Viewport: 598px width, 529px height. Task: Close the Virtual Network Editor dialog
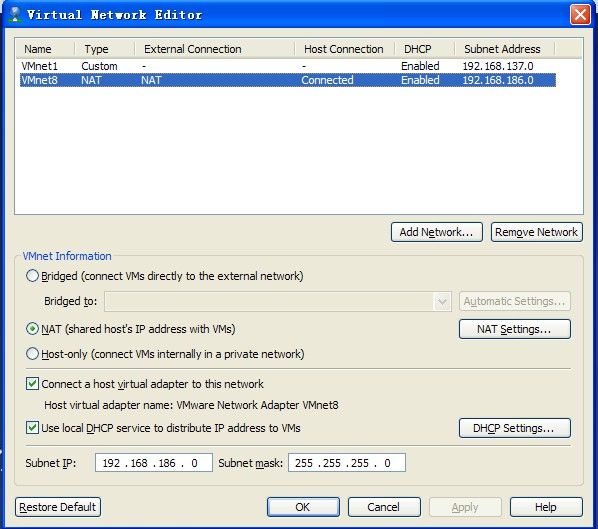point(580,15)
